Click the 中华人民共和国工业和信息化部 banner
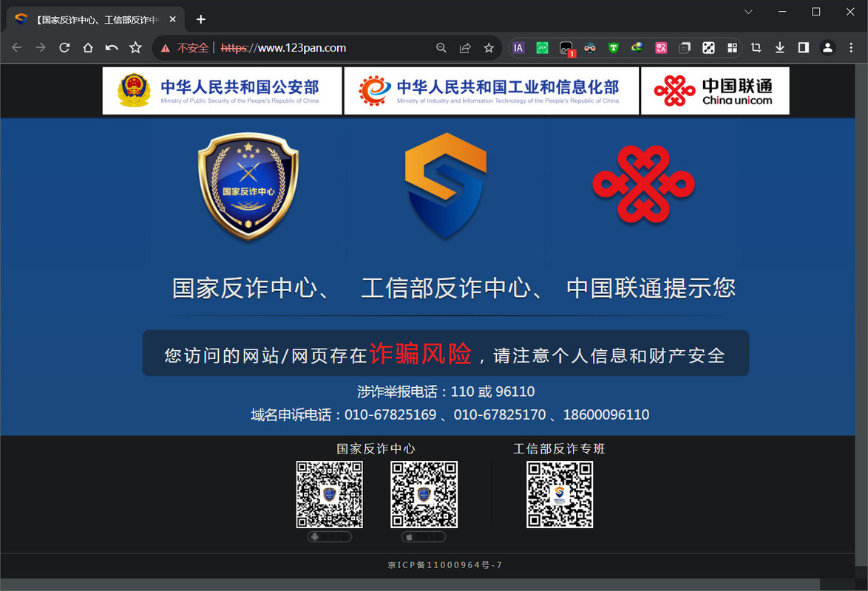 click(492, 91)
